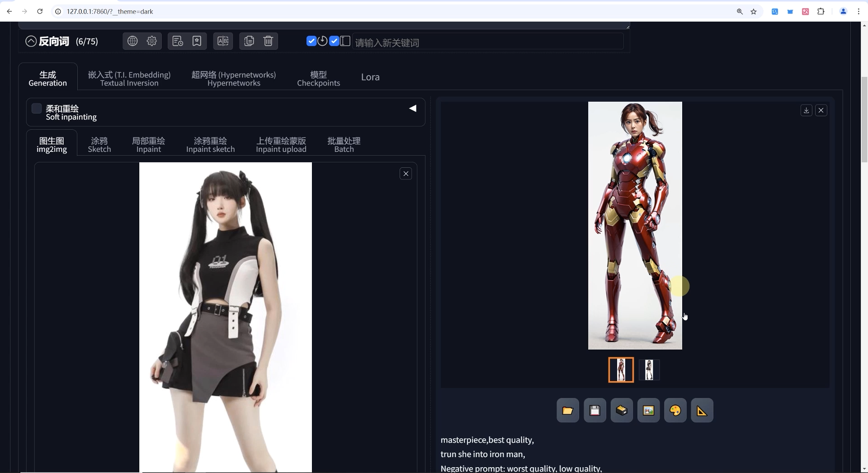Click the globe language icon in 反向词 toolbar

click(x=132, y=41)
